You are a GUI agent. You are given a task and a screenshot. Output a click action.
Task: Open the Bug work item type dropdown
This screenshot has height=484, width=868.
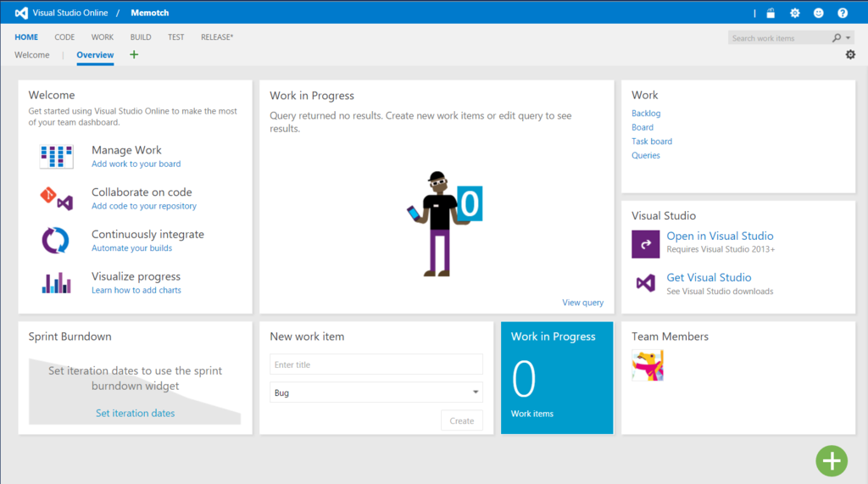(376, 392)
